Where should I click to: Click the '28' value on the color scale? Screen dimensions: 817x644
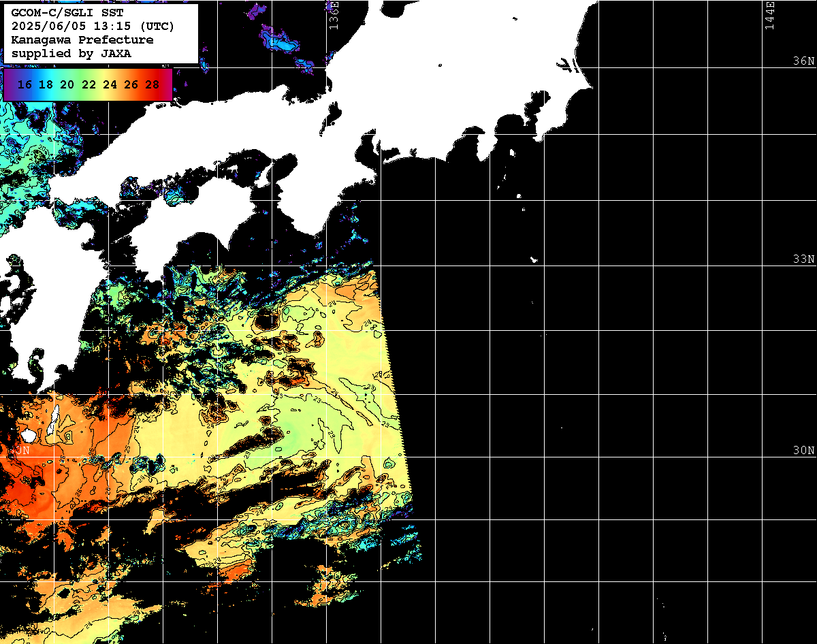click(152, 84)
